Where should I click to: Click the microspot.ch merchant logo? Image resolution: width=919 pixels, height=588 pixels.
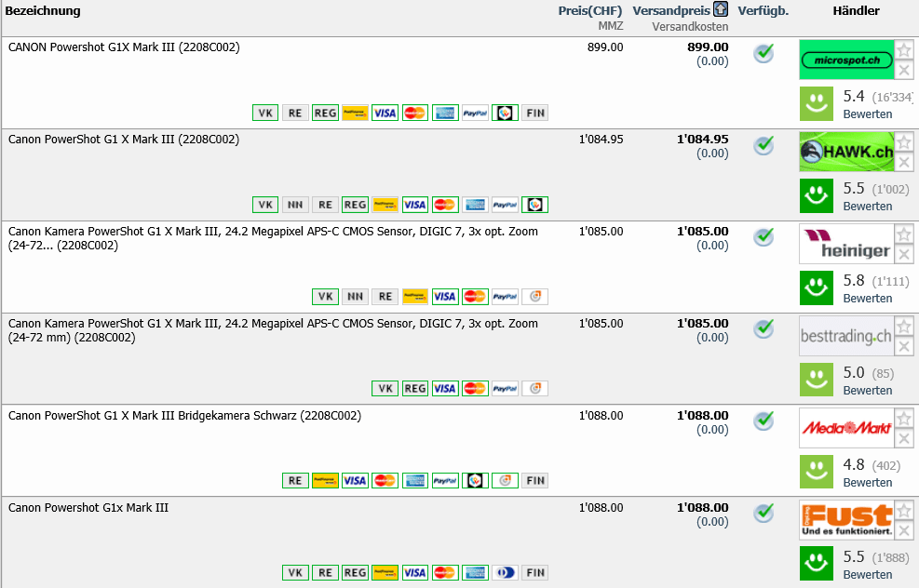(845, 60)
